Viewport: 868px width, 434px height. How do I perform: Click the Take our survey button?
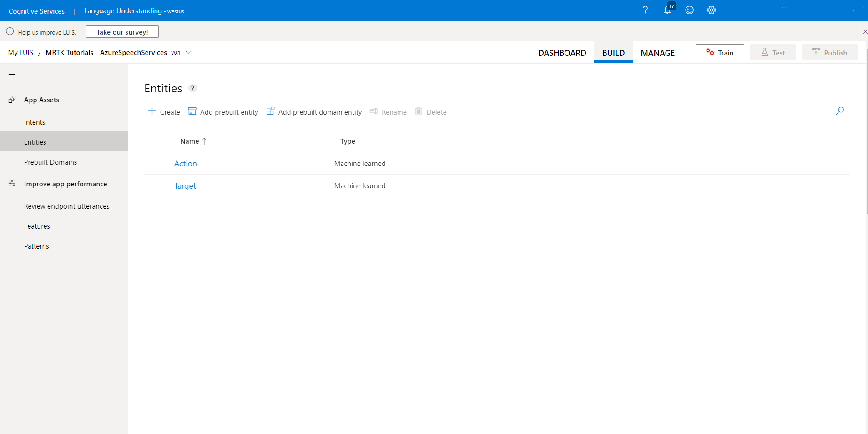(122, 31)
